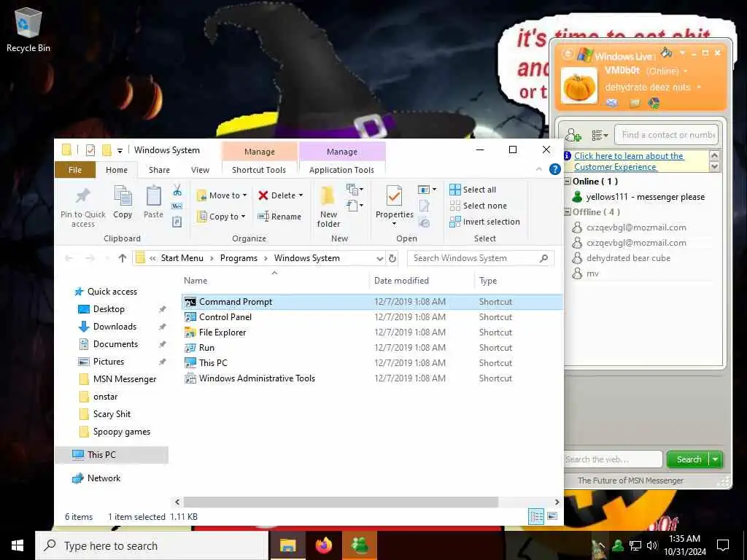
Task: Toggle Properties checkbox in quick access toolbar
Action: pos(90,150)
